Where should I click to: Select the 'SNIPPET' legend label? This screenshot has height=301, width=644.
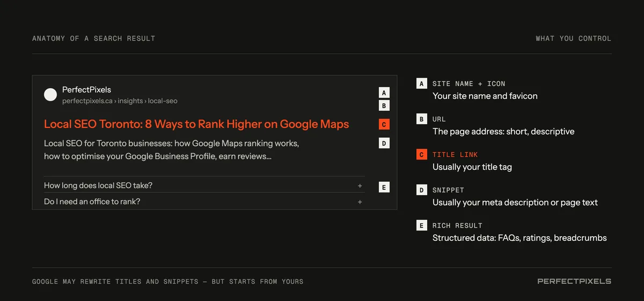click(448, 190)
